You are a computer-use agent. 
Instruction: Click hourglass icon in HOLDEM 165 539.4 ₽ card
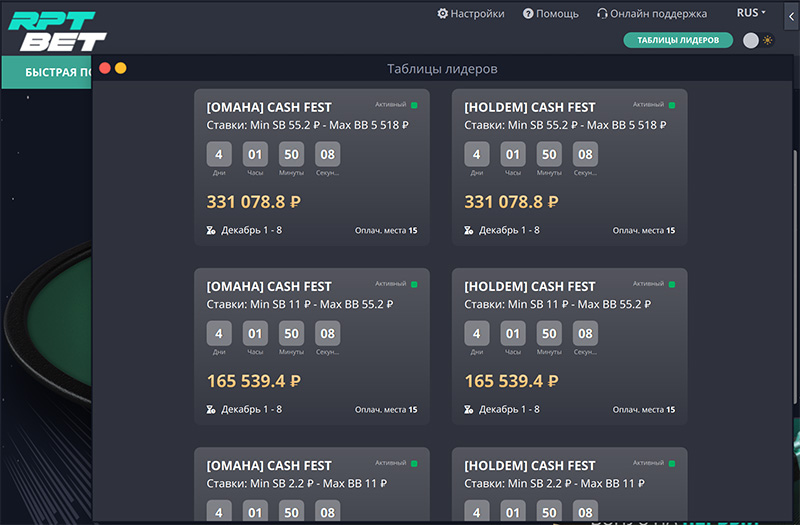[469, 409]
